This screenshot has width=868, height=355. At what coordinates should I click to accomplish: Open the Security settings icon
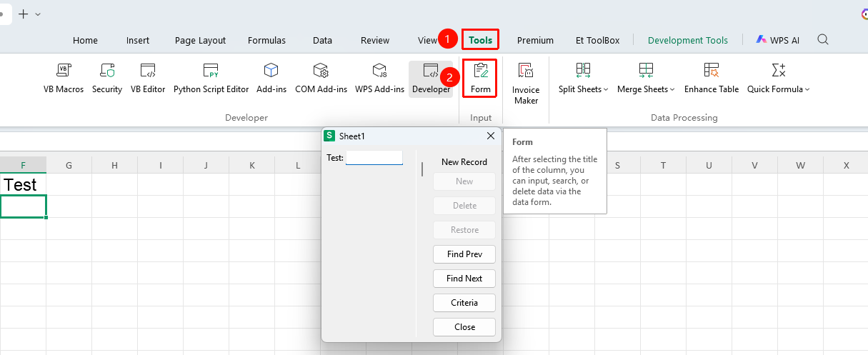point(107,78)
